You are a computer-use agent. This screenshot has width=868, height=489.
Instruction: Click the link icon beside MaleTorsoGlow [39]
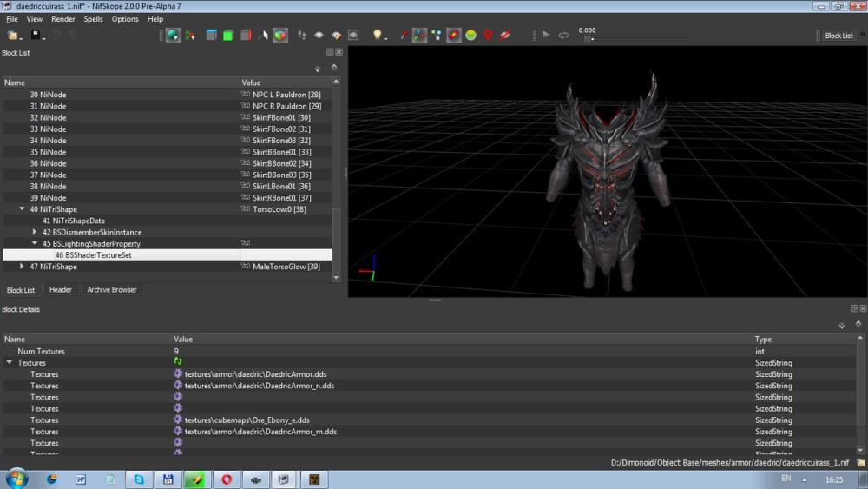246,267
